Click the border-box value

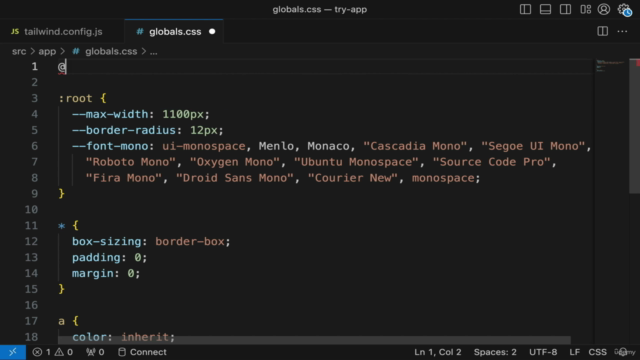(189, 242)
